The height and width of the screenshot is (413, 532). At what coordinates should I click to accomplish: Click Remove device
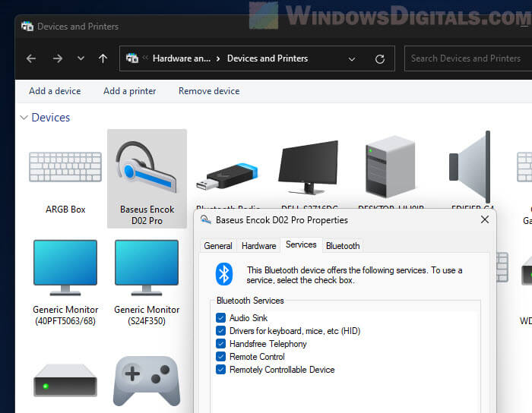pyautogui.click(x=209, y=91)
